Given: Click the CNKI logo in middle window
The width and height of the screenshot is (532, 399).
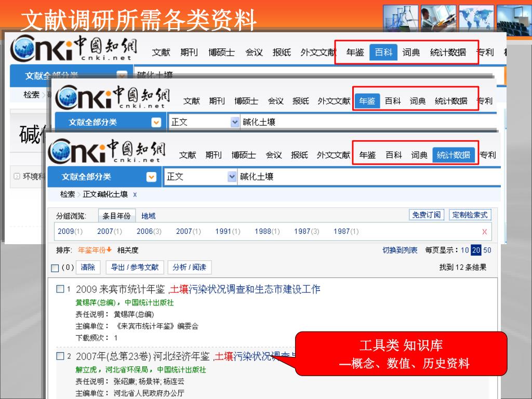Looking at the screenshot, I should (113, 96).
